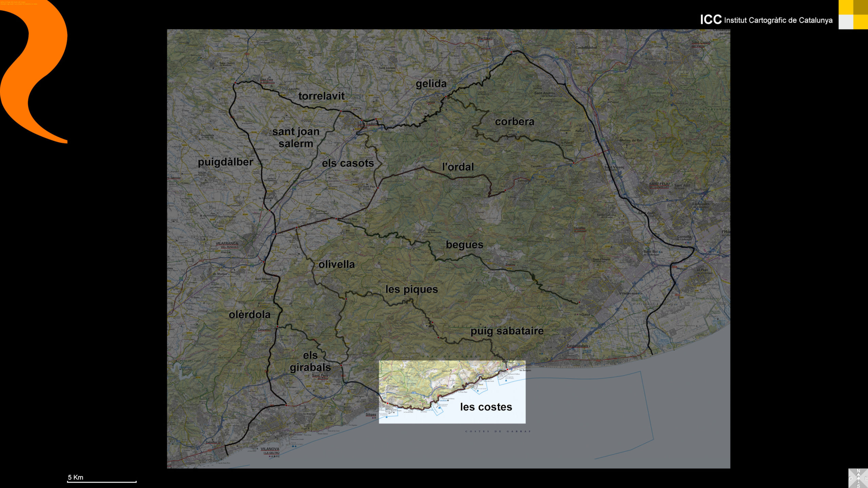This screenshot has height=488, width=868.
Task: Select the gelida route label
Action: click(431, 83)
